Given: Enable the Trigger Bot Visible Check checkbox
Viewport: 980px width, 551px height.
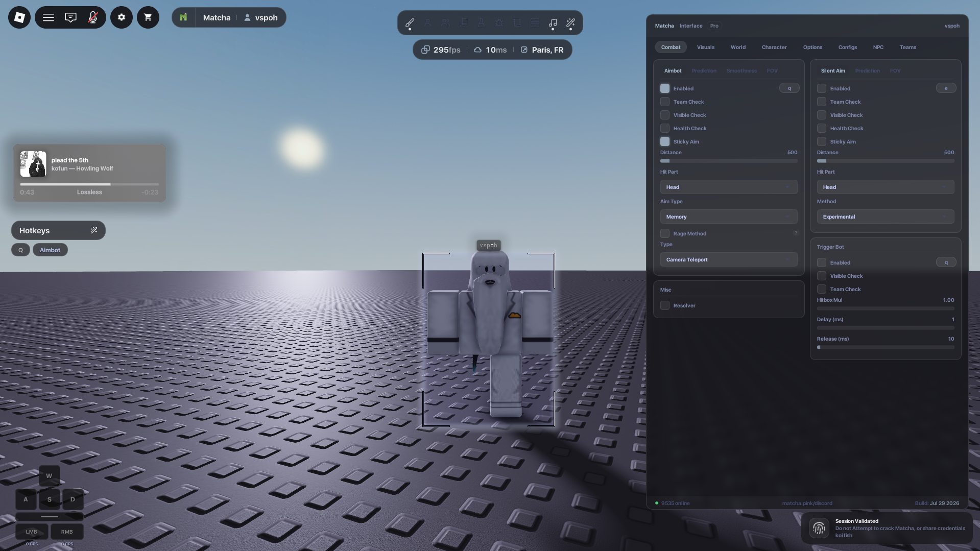Looking at the screenshot, I should 821,276.
